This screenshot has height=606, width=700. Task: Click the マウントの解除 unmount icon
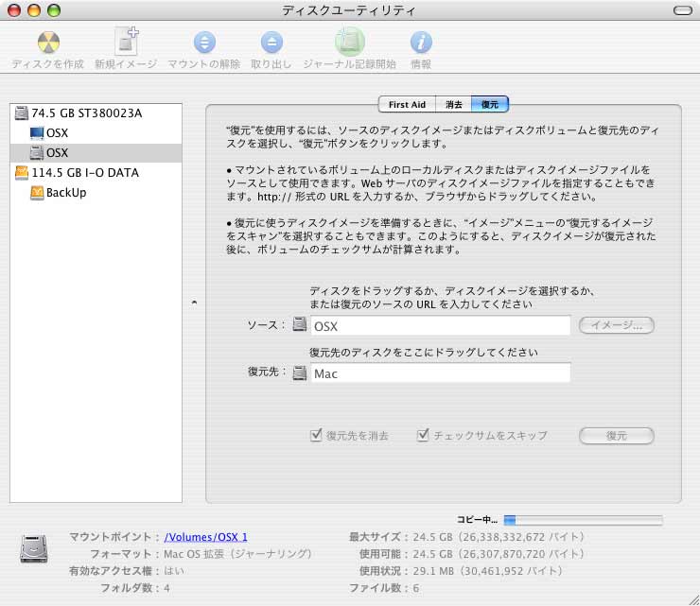(204, 43)
